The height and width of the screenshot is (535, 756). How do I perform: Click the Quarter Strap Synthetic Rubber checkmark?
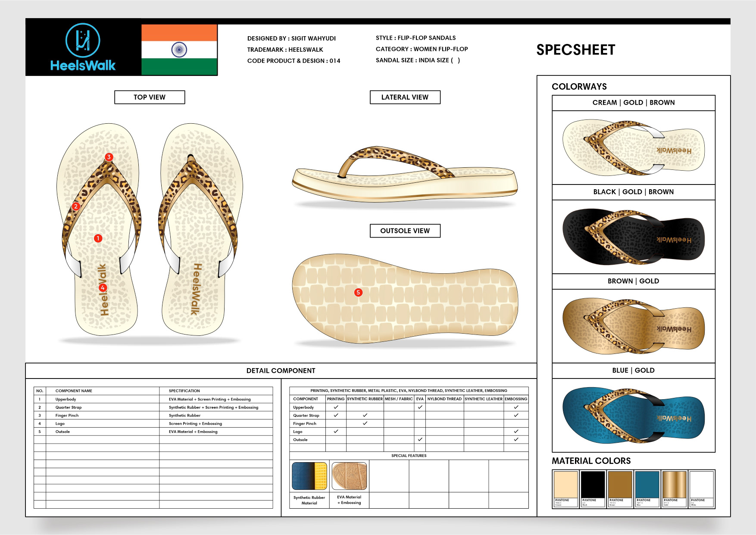(x=365, y=415)
